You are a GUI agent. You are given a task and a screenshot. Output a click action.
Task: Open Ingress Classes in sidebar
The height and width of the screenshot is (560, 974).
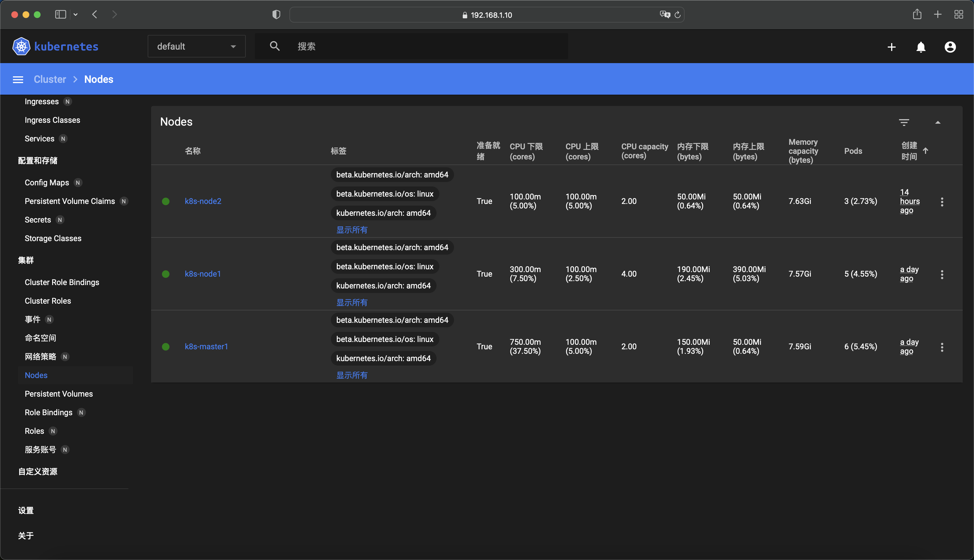click(x=52, y=120)
